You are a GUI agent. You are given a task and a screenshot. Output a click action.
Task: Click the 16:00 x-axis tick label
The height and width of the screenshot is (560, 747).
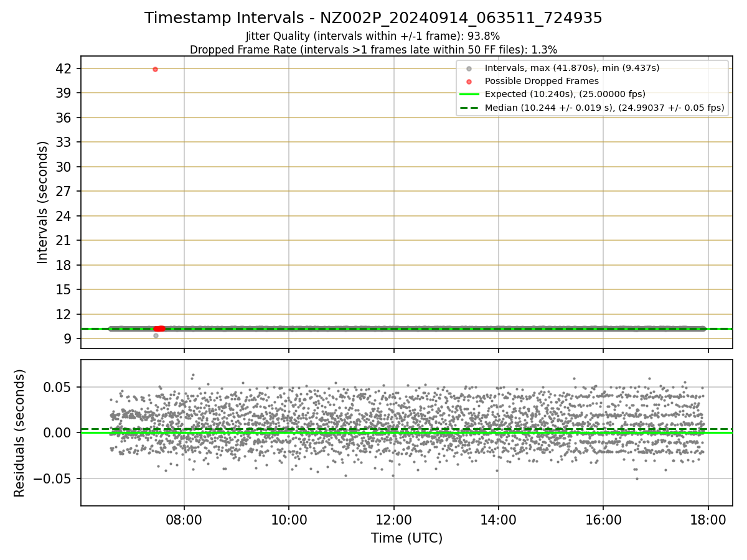pos(603,520)
